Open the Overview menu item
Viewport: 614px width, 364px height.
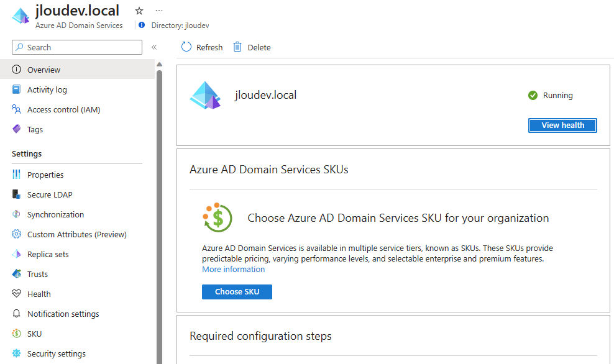pyautogui.click(x=78, y=70)
